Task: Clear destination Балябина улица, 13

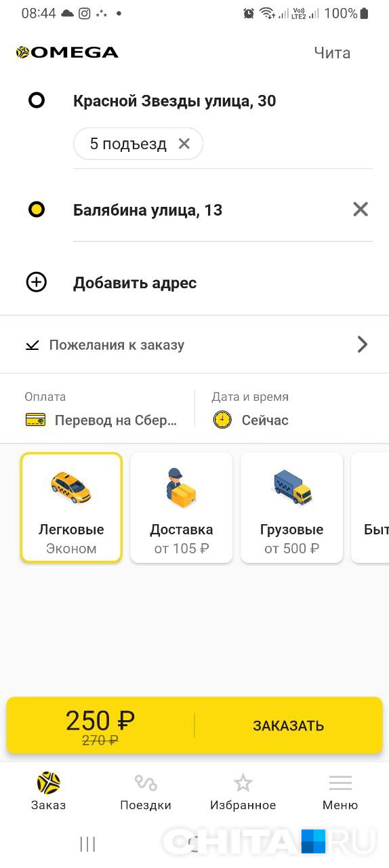Action: 361,210
